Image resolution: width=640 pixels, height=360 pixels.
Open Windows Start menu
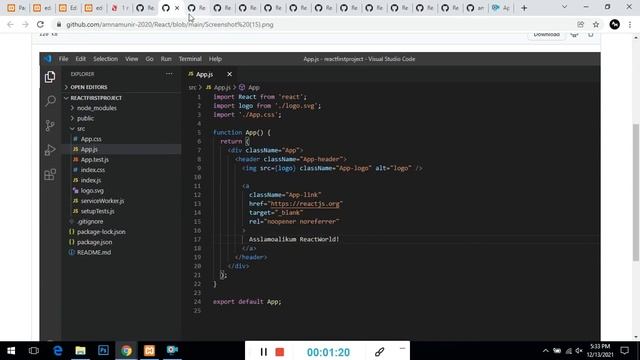(11, 351)
